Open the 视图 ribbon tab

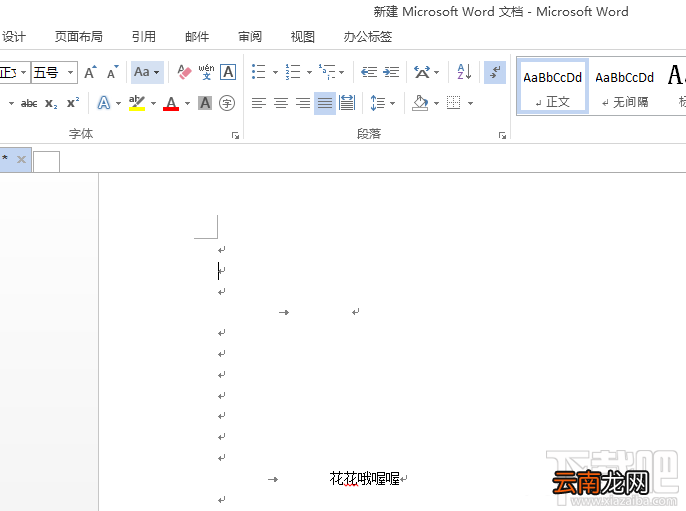(303, 37)
